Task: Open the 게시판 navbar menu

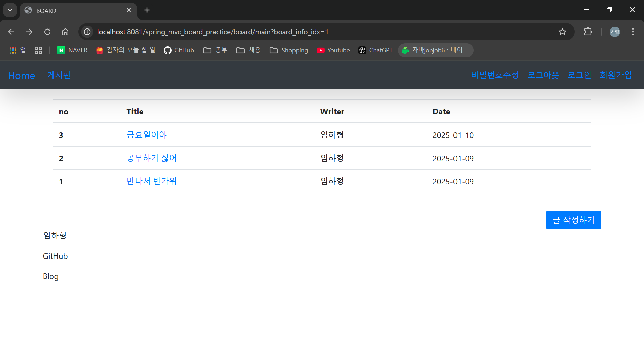Action: coord(59,75)
